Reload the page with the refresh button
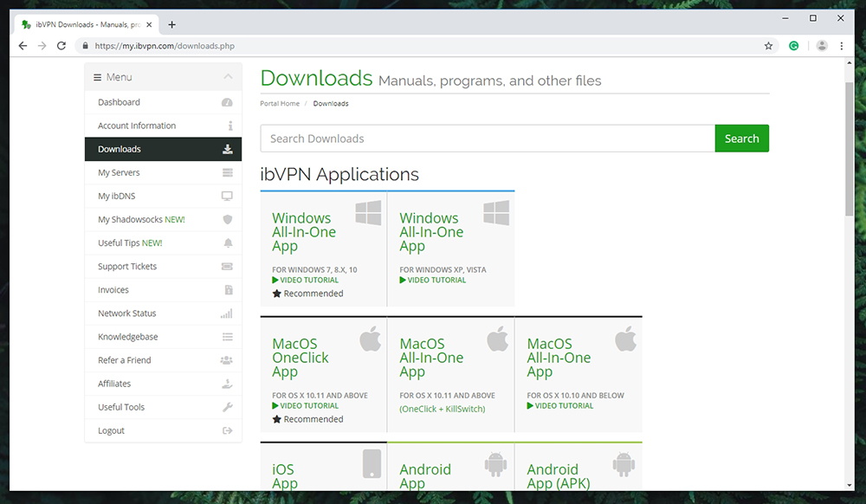 [x=61, y=46]
